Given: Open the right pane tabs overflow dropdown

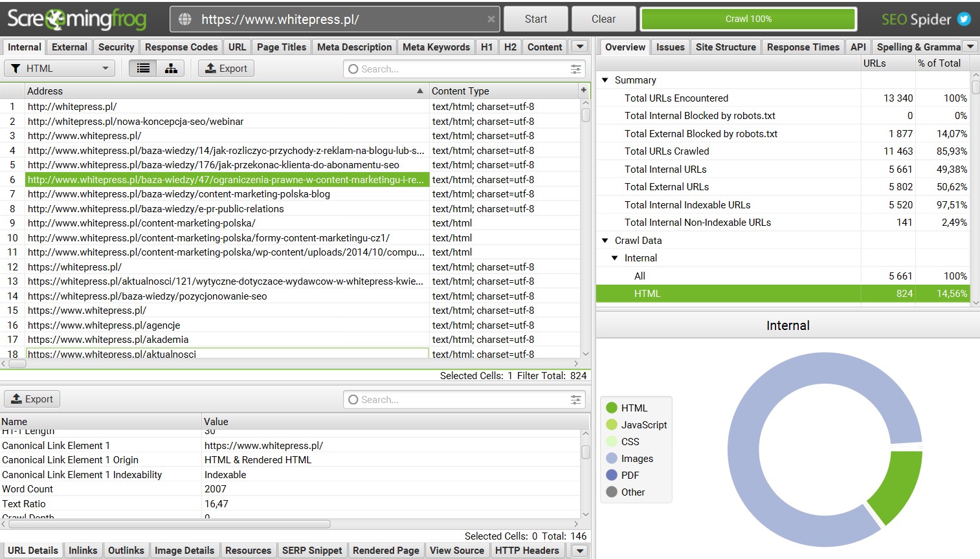Looking at the screenshot, I should coord(970,47).
